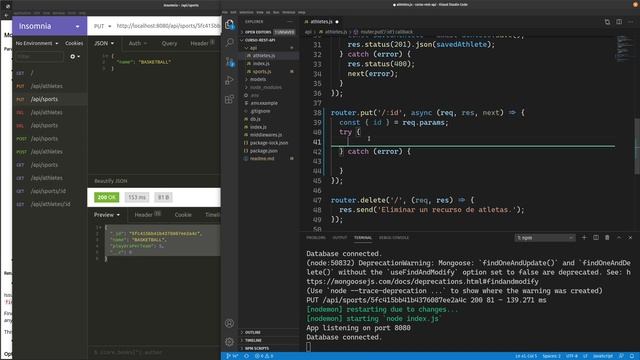
Task: Open the JSON body type dropdown
Action: [104, 43]
